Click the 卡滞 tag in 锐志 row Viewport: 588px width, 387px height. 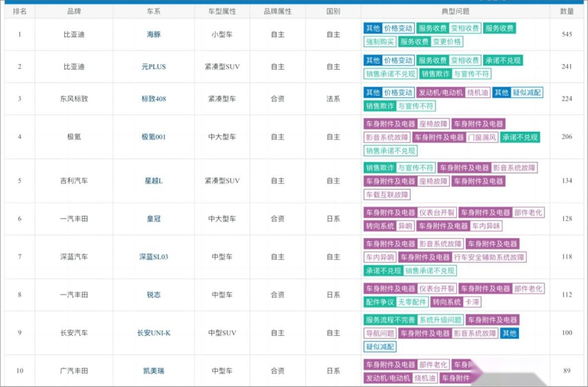(x=472, y=302)
